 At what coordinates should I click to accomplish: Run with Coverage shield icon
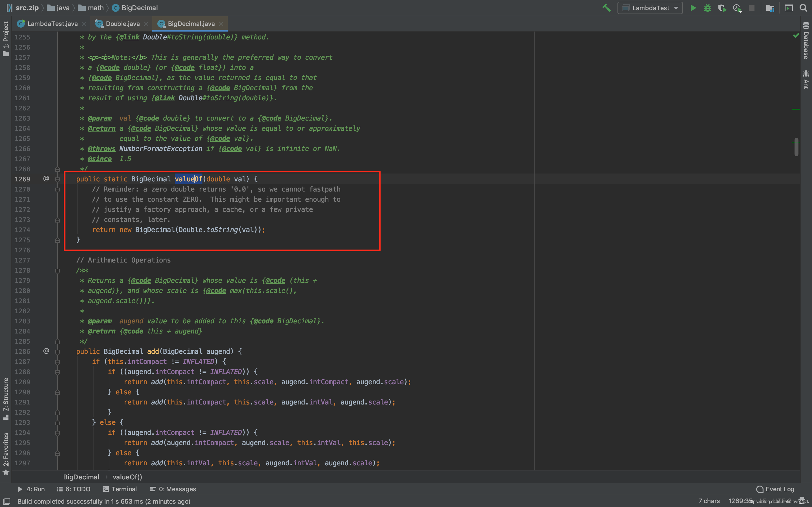pos(722,8)
